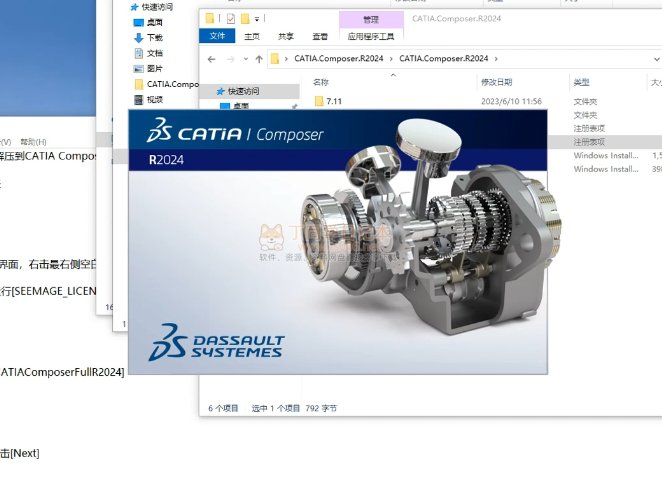Image resolution: width=662 pixels, height=489 pixels.
Task: Open the 7.11 folder in the file list
Action: (x=334, y=101)
